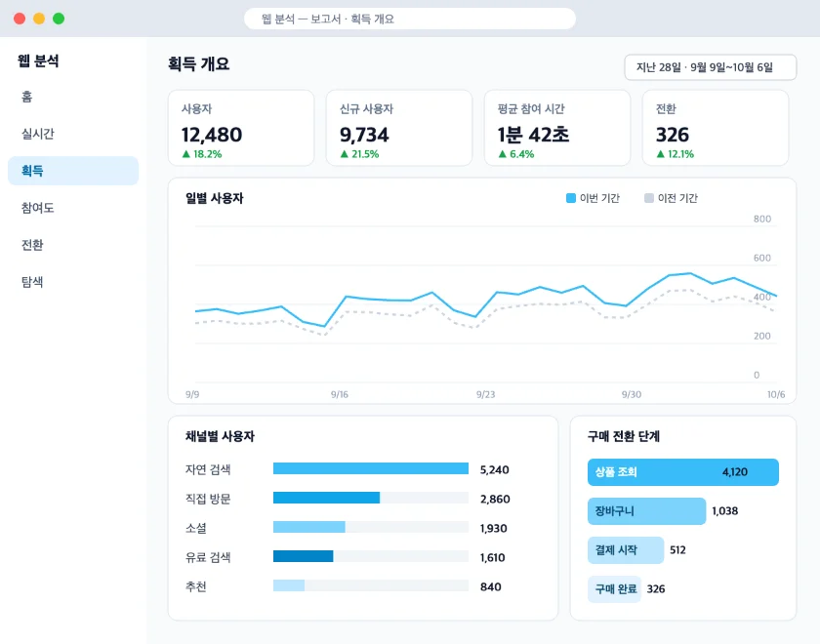Click the 200 y-axis label

pos(762,336)
